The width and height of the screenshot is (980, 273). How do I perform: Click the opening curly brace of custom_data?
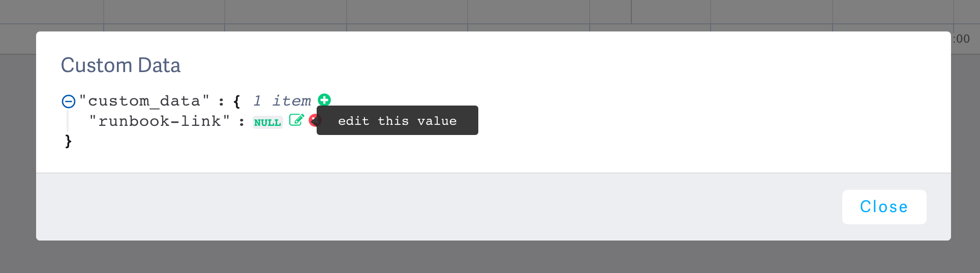[237, 101]
